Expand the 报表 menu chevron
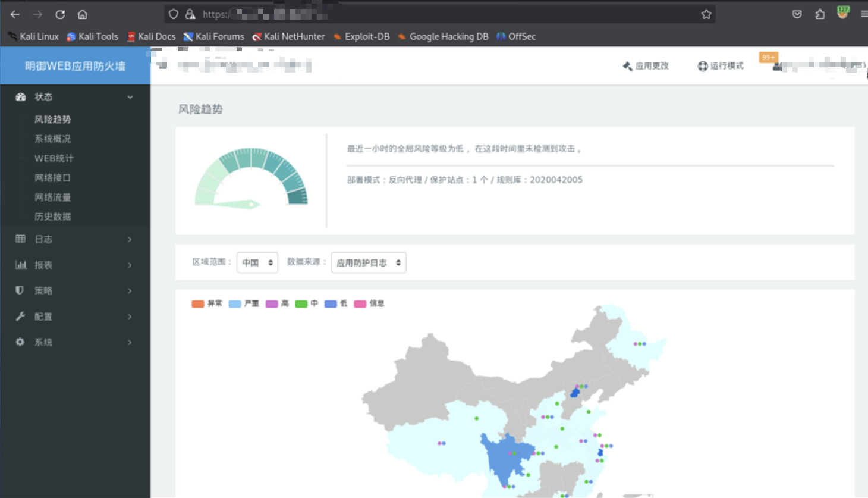The height and width of the screenshot is (498, 868). pos(130,265)
